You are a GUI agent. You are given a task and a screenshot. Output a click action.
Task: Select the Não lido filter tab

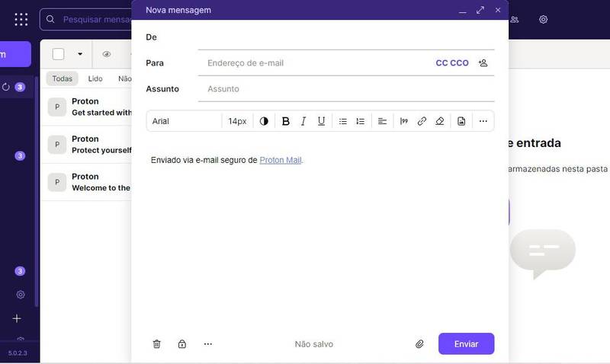pyautogui.click(x=124, y=78)
